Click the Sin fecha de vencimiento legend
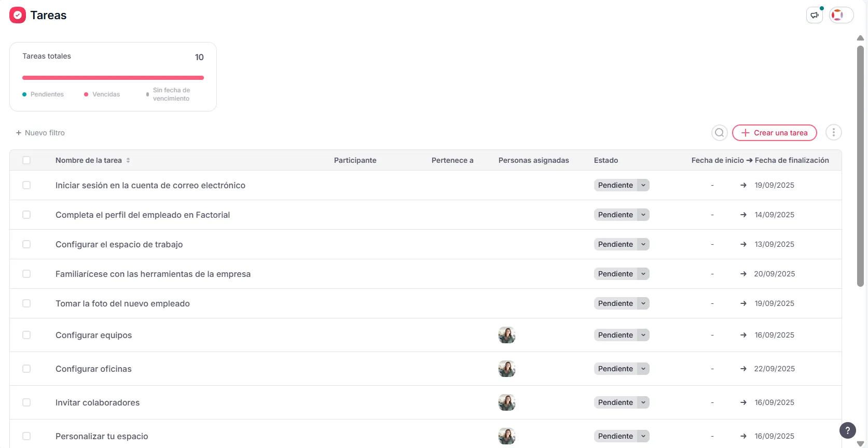868x448 pixels. pos(171,94)
